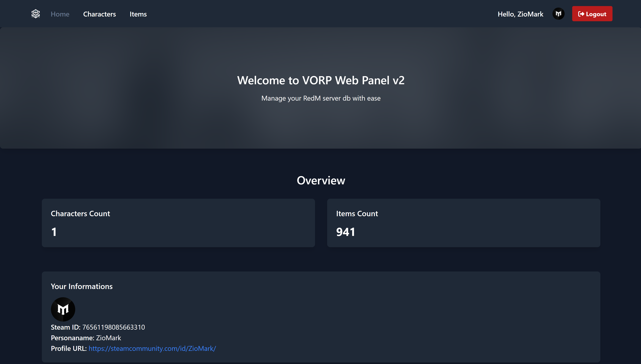Click the Welcome to VORP Web Panel heading
This screenshot has height=364, width=641.
tap(321, 80)
